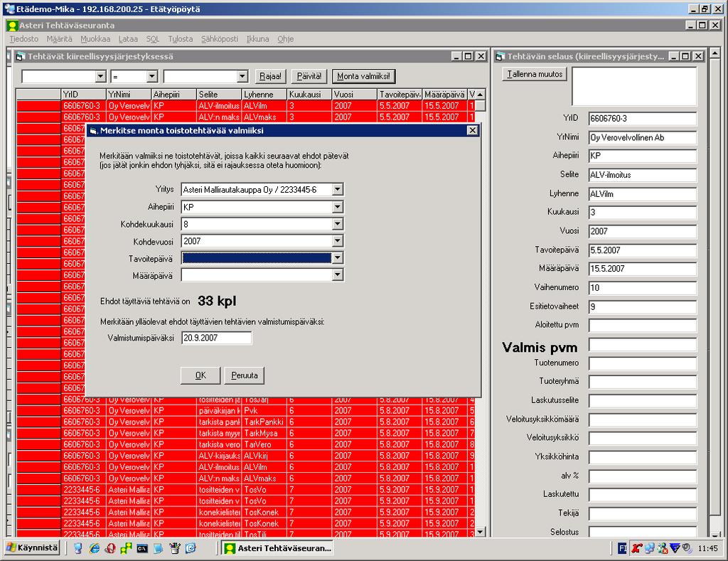Click the YrNimi field in Tehtävän selaus
Image resolution: width=728 pixels, height=561 pixels.
click(x=643, y=137)
